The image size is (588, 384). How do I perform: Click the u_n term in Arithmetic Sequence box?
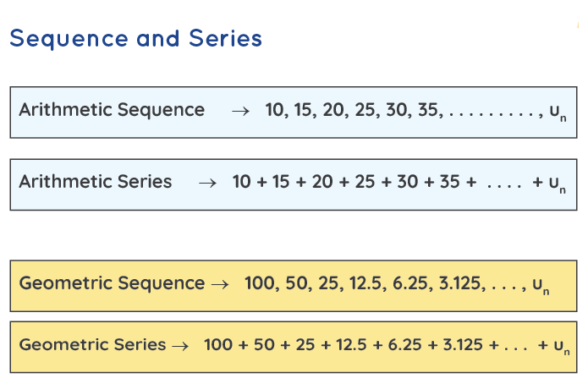tap(557, 112)
